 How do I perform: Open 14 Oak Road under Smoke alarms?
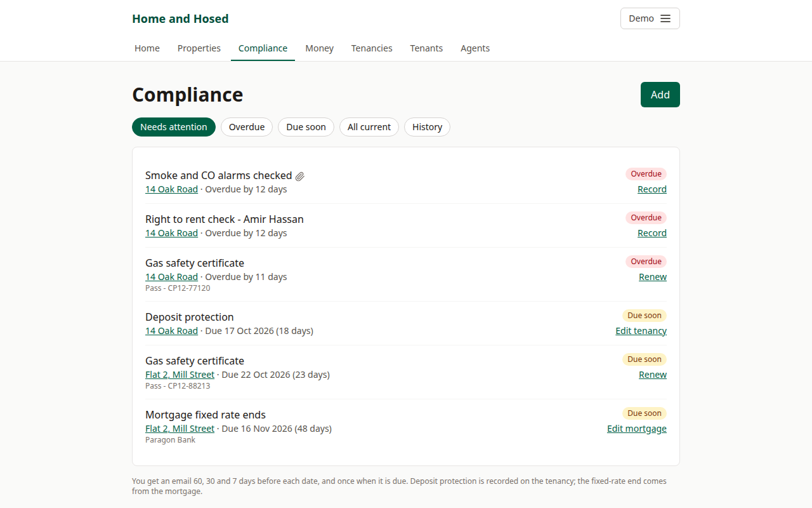171,189
